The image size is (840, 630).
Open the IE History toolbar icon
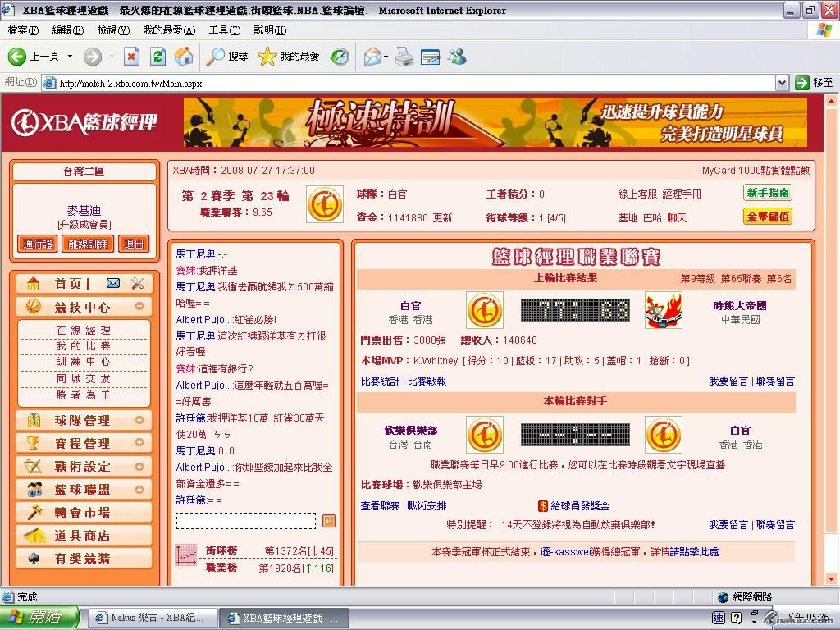[339, 57]
